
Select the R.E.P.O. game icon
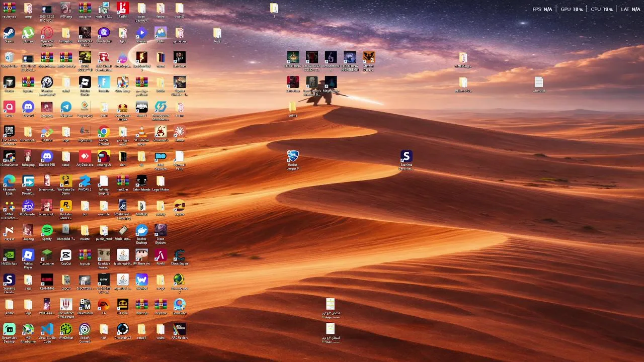click(x=123, y=306)
